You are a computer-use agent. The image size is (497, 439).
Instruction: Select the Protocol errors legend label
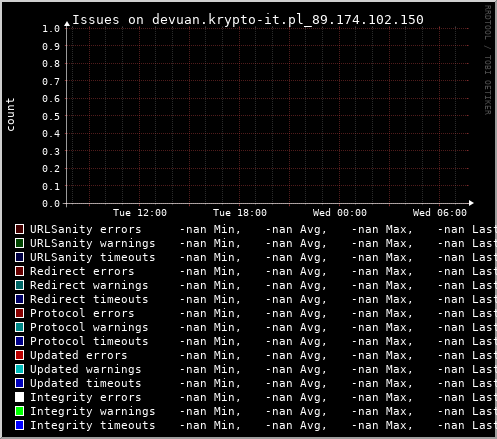click(82, 313)
